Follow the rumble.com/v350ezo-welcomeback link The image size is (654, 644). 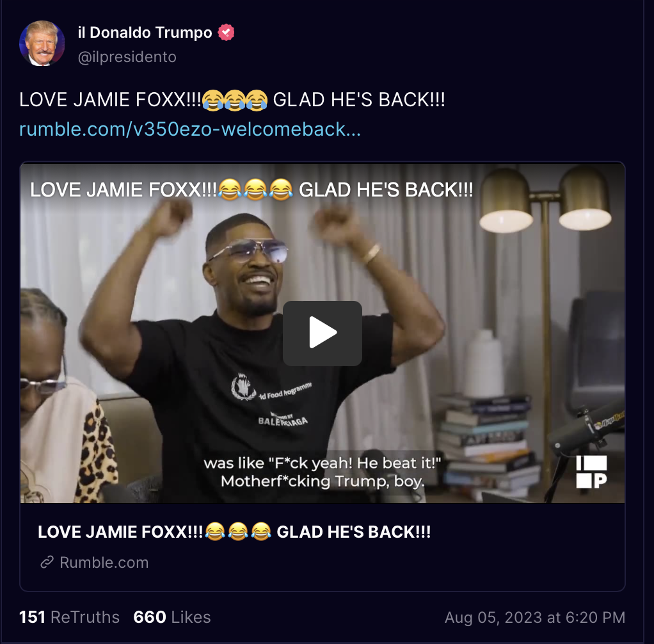pos(190,129)
